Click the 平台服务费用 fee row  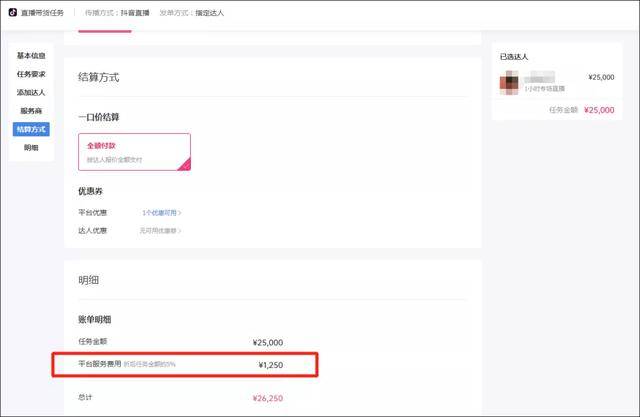click(185, 365)
